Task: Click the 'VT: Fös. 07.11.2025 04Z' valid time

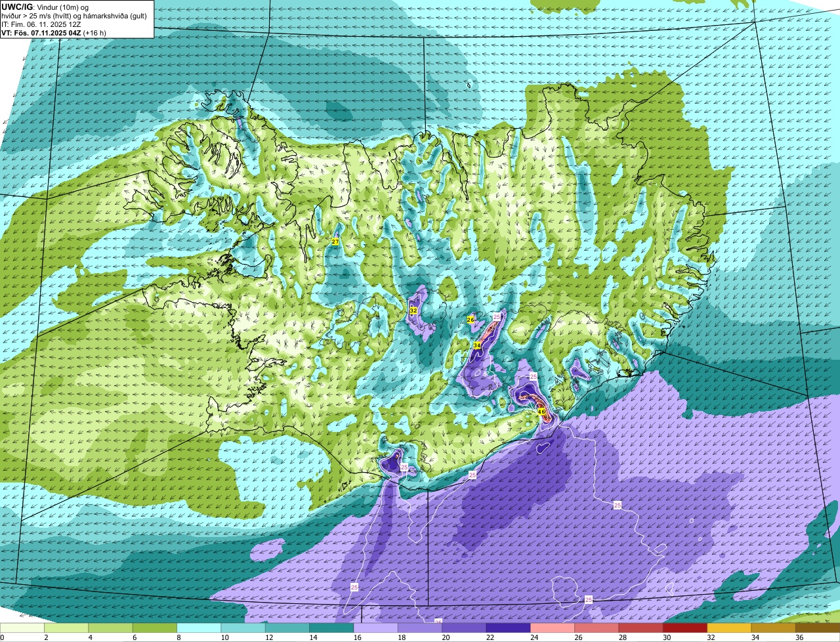Action: point(41,33)
